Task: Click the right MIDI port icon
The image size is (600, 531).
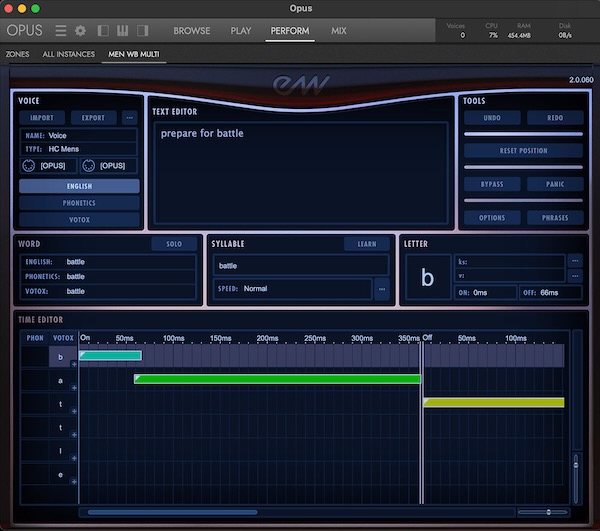Action: click(x=86, y=165)
